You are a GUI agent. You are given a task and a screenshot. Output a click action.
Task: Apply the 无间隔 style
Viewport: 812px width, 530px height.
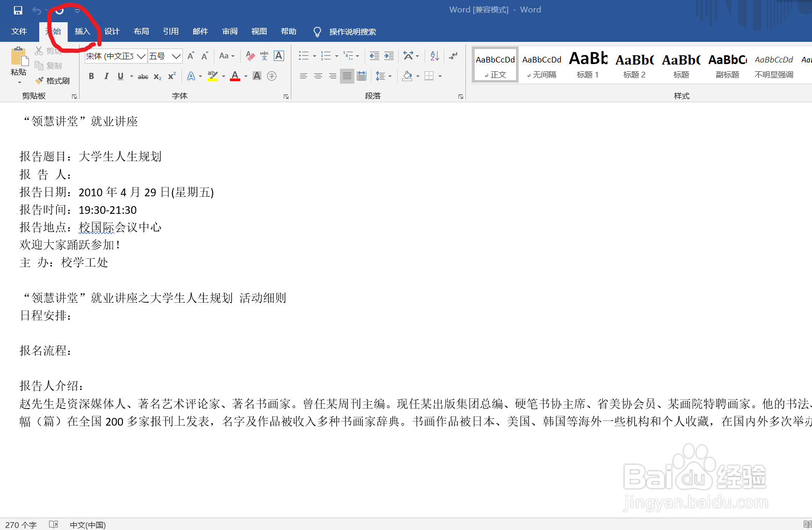coord(542,65)
